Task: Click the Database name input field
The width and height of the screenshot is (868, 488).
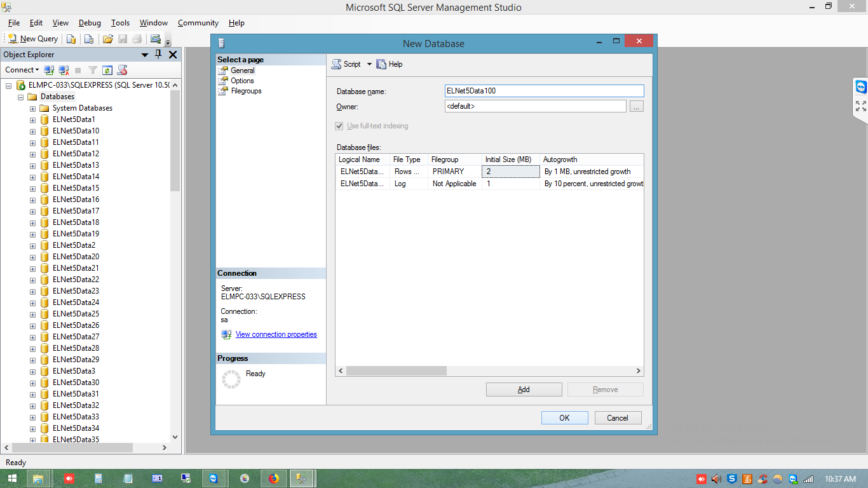Action: [x=544, y=91]
